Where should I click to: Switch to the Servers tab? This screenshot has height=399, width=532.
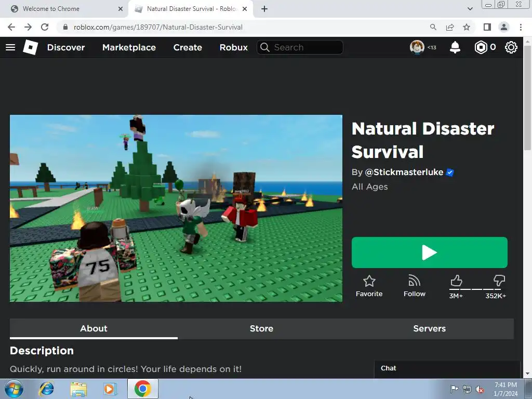click(429, 328)
